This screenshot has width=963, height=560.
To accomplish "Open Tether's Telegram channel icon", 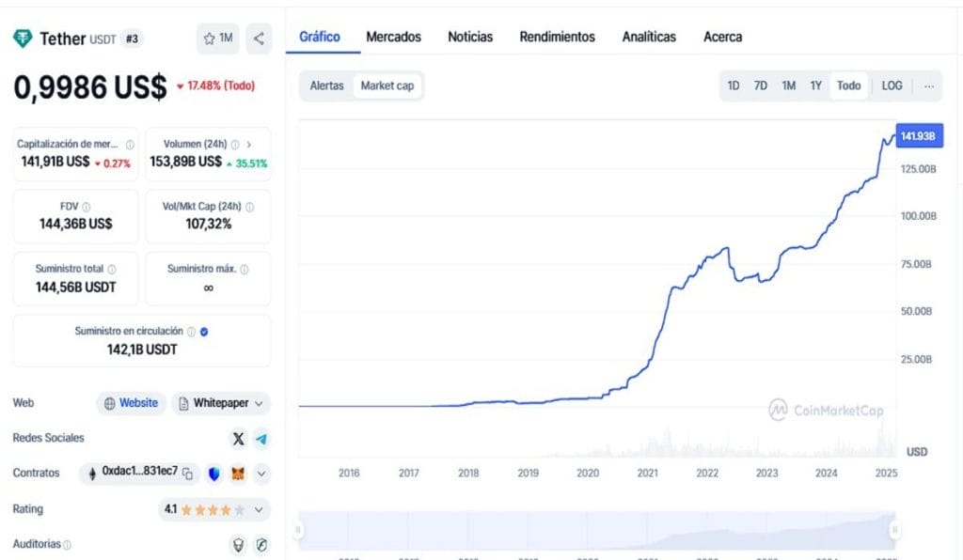I will pyautogui.click(x=261, y=439).
